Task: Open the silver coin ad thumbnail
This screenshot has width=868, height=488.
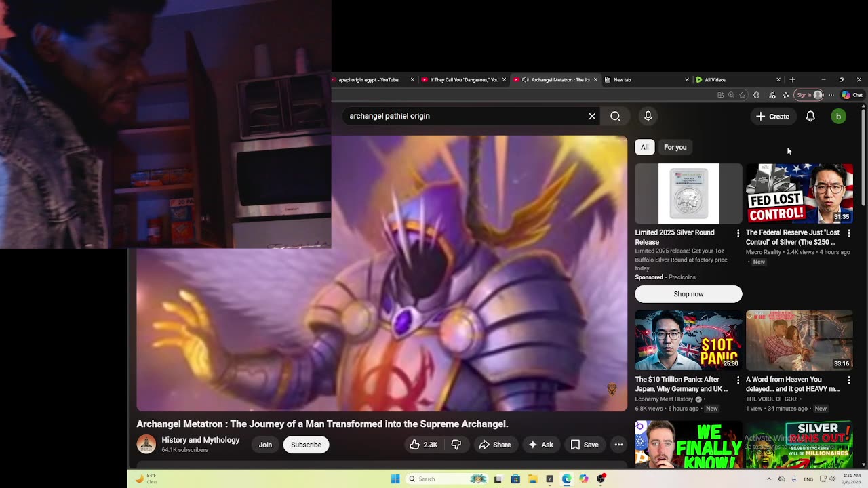Action: click(x=688, y=193)
